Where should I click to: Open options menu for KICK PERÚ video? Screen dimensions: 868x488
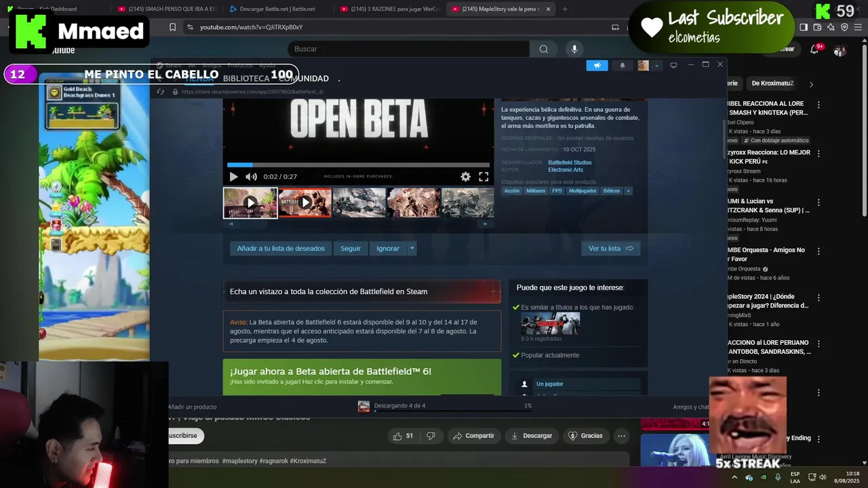click(x=818, y=154)
